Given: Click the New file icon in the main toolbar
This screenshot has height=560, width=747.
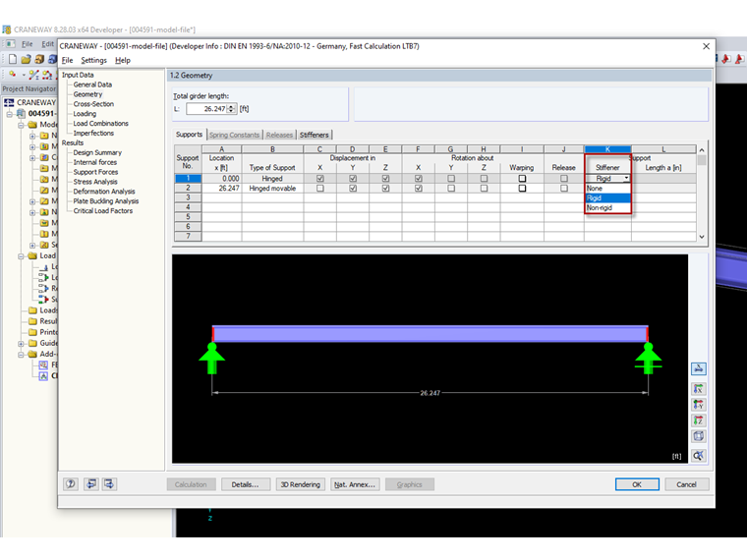Looking at the screenshot, I should (x=13, y=59).
